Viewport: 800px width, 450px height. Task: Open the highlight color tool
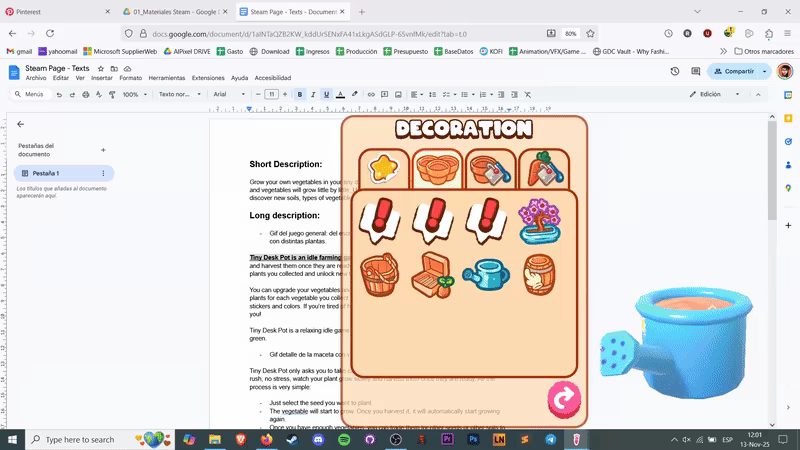pos(355,94)
